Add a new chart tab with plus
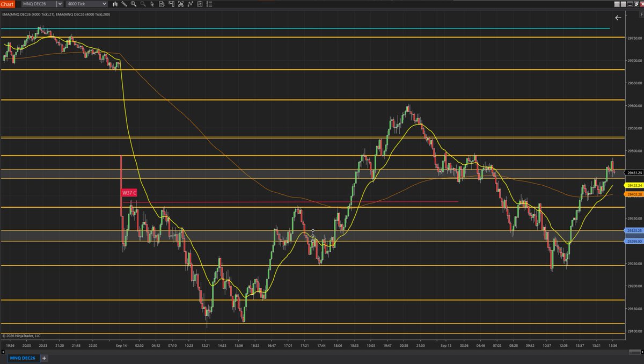Viewport: 644px width, 364px height. coord(45,358)
